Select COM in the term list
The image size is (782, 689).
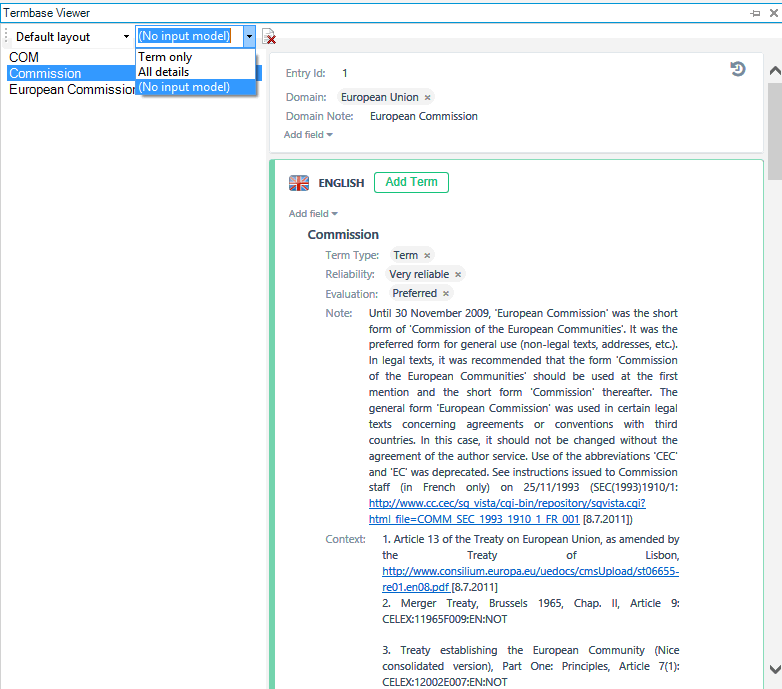(23, 57)
